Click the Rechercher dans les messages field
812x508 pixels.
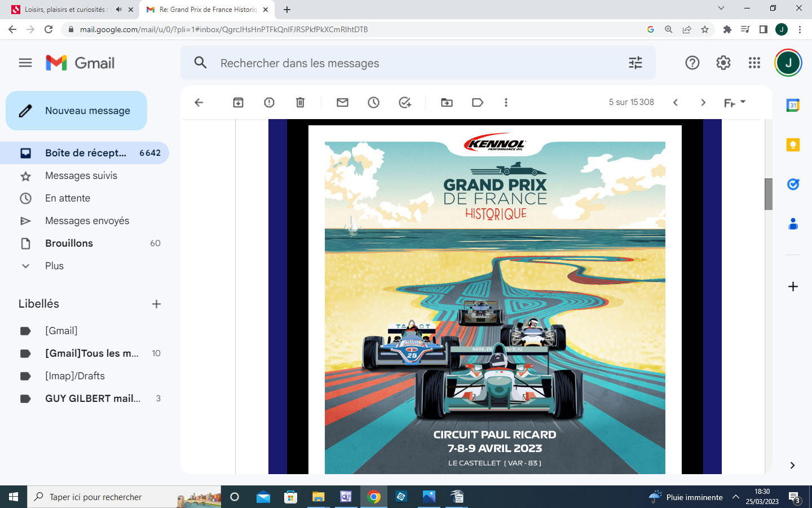pyautogui.click(x=418, y=63)
